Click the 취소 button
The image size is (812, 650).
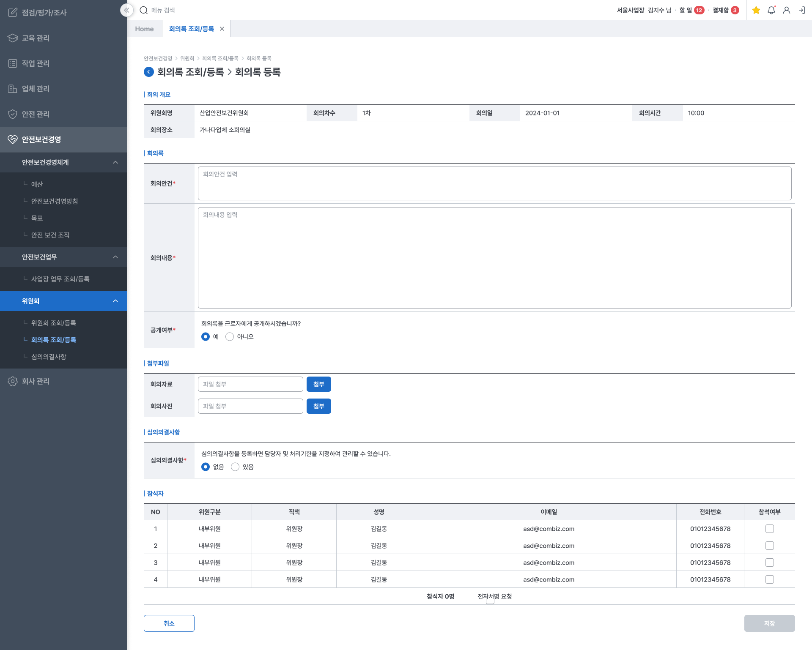(x=169, y=623)
